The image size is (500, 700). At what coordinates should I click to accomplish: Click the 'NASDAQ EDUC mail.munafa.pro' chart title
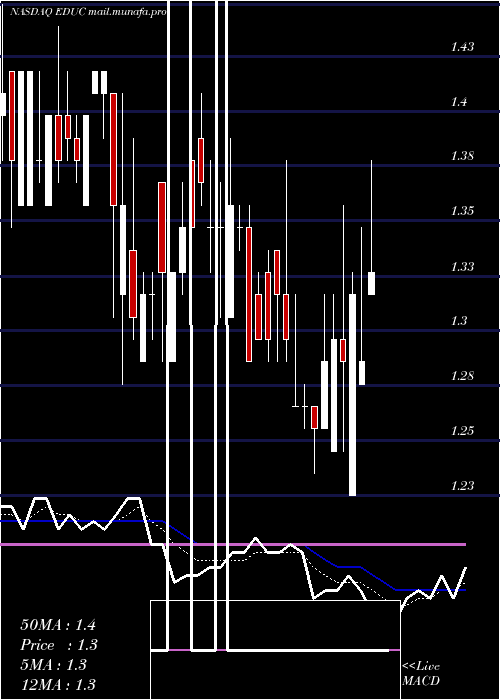click(88, 12)
